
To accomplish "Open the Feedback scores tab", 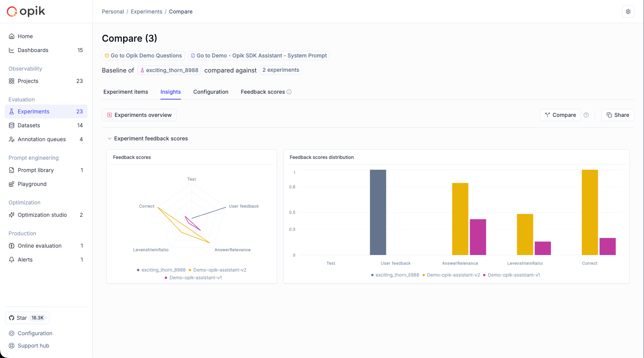I will 263,92.
